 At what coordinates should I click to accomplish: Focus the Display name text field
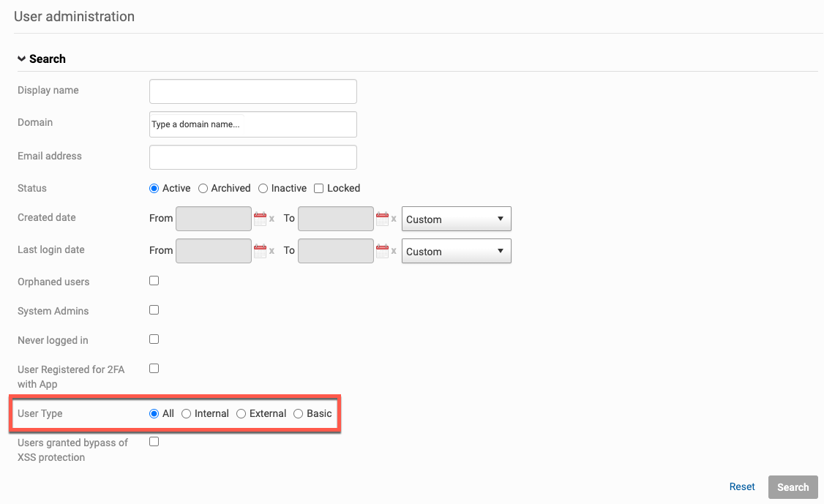252,91
